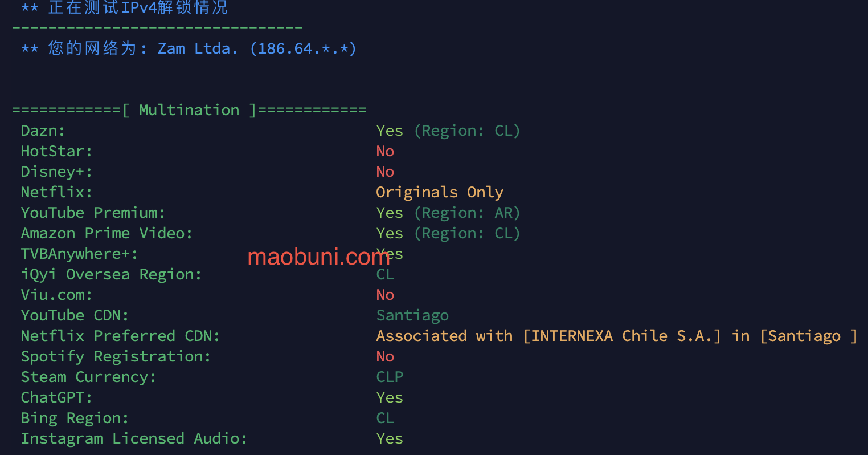
Task: Click the Disney+ label
Action: (56, 172)
